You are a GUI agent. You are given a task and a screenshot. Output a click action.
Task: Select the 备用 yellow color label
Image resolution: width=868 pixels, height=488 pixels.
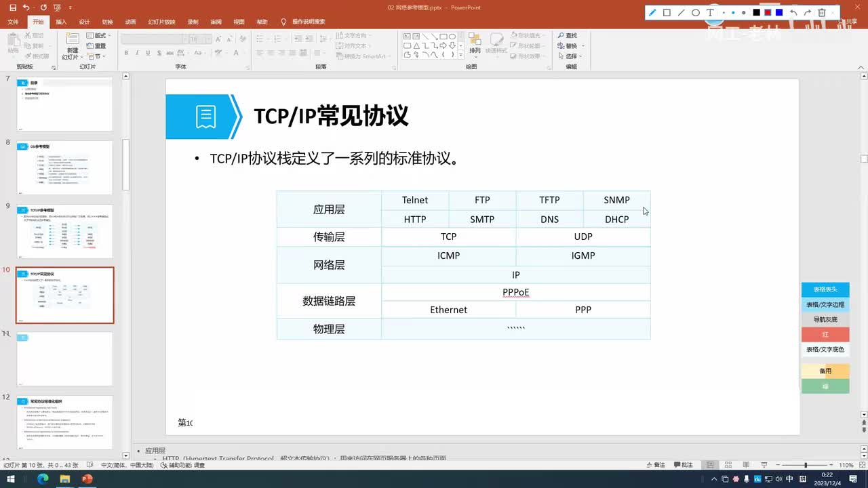tap(825, 371)
